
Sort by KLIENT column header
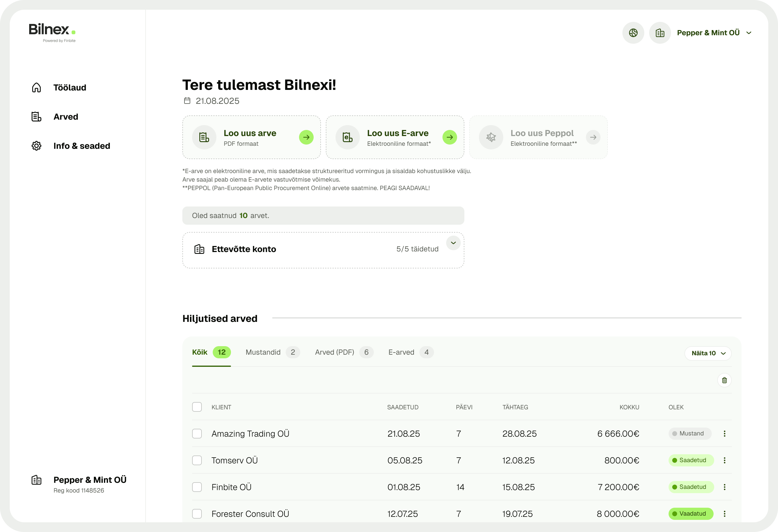tap(221, 407)
